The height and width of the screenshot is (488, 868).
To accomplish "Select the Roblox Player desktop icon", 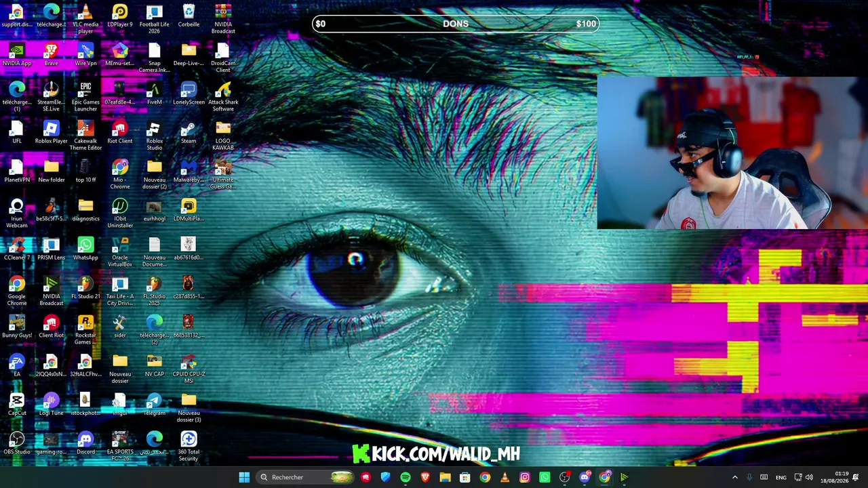I will coord(52,132).
